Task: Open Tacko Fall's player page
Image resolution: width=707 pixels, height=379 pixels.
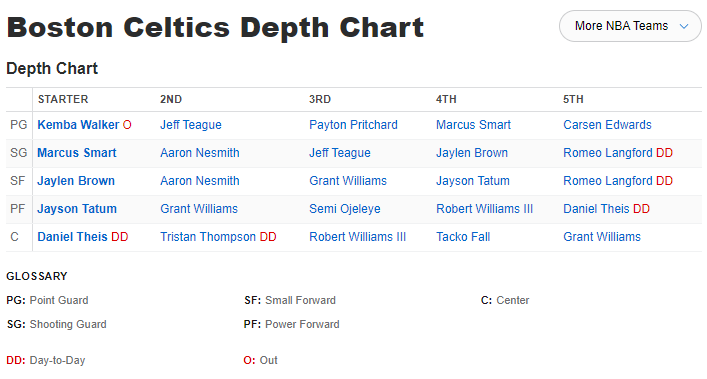Action: pos(463,237)
